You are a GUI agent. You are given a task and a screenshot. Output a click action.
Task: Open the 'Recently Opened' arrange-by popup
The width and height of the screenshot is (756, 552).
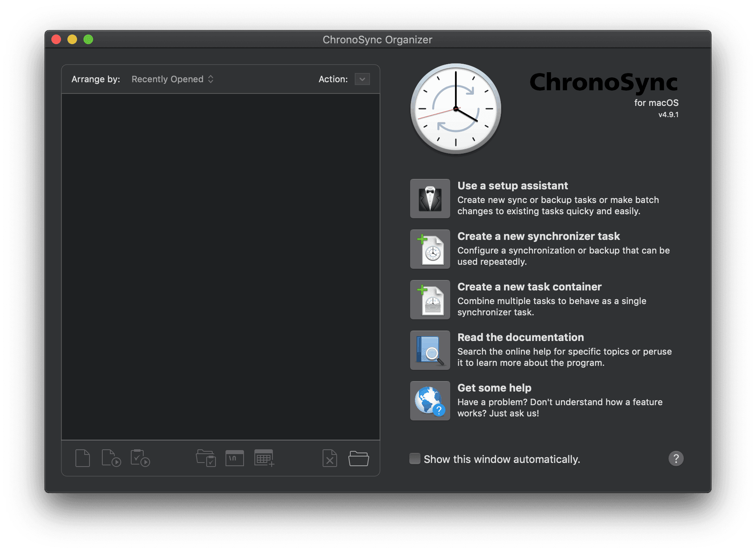tap(173, 79)
